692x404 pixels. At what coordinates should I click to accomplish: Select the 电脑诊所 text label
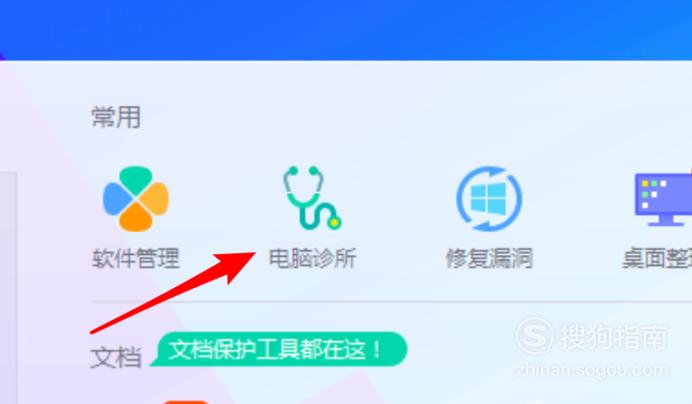pos(312,258)
